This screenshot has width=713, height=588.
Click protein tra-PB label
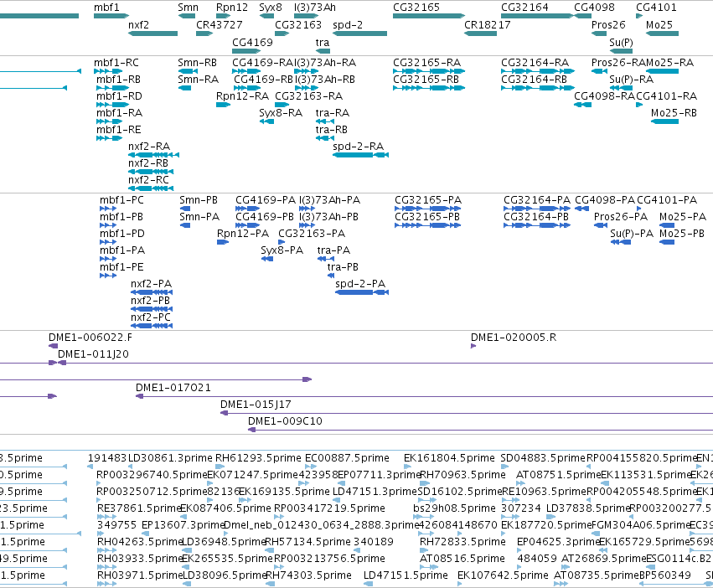(343, 267)
